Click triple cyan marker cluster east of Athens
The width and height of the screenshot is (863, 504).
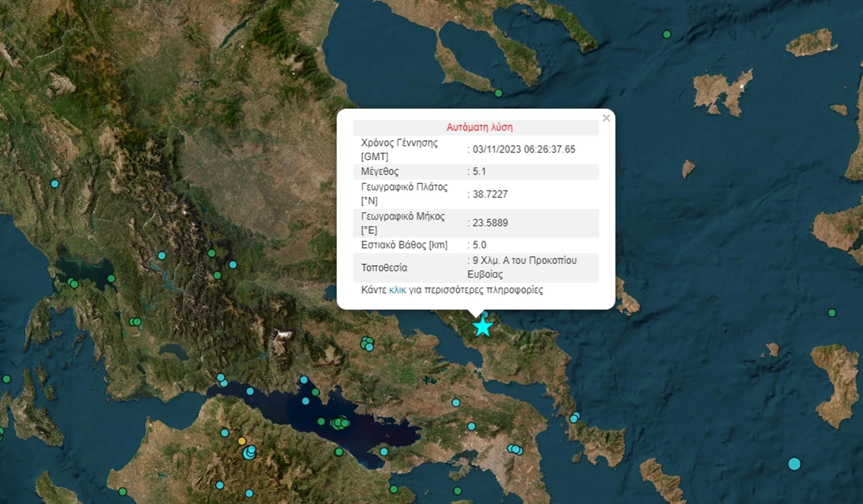(515, 450)
